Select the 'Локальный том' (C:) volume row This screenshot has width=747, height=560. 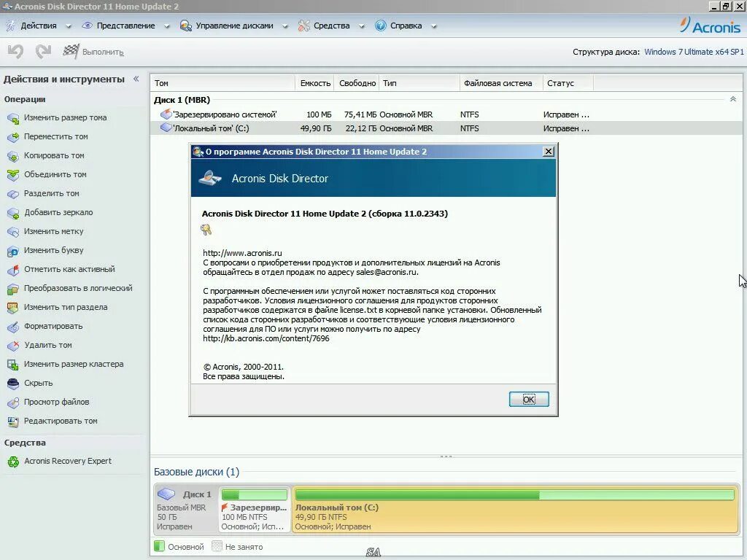click(446, 128)
